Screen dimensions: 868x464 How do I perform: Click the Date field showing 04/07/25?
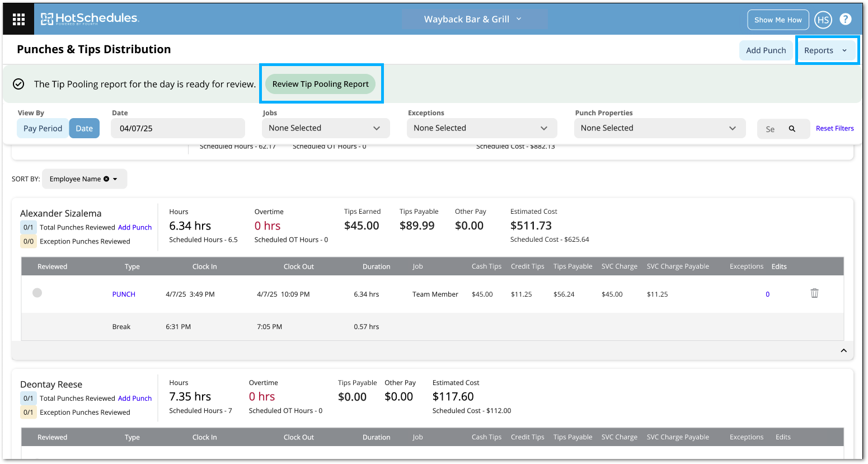click(178, 128)
